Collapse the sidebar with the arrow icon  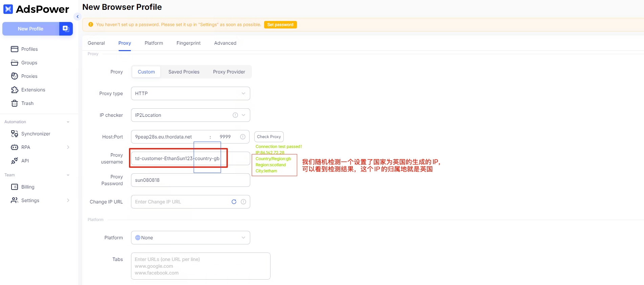coord(78,17)
